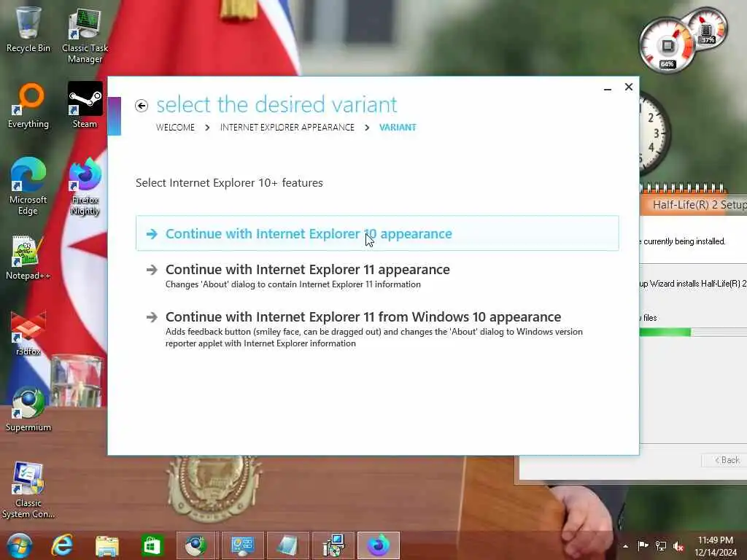Open the network tray icon

coord(661,546)
